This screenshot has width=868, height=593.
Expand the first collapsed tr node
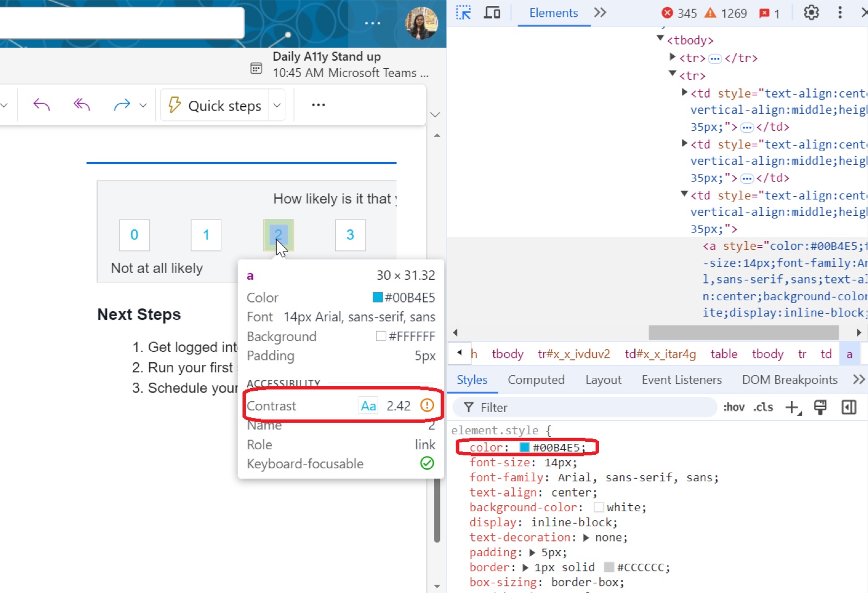coord(673,56)
